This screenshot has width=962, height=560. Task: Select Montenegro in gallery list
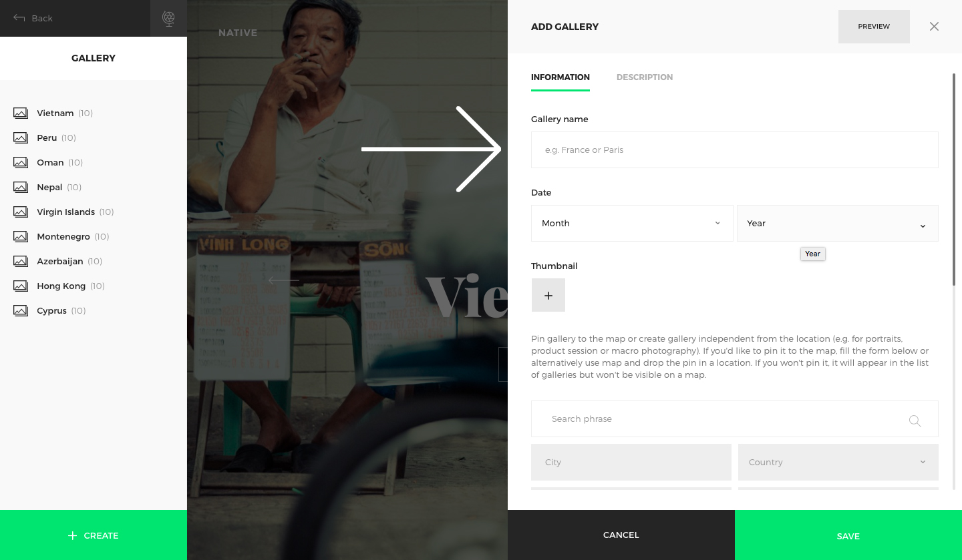63,237
